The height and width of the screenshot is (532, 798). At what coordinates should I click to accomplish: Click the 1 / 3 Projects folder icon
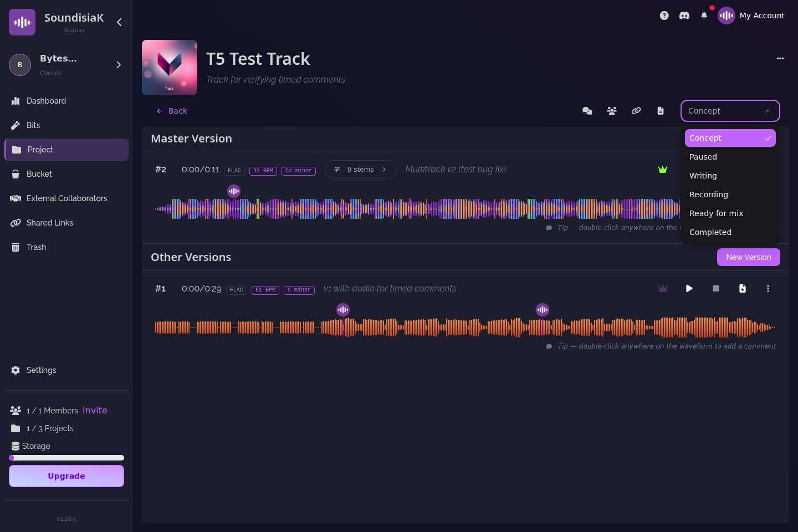[x=16, y=428]
